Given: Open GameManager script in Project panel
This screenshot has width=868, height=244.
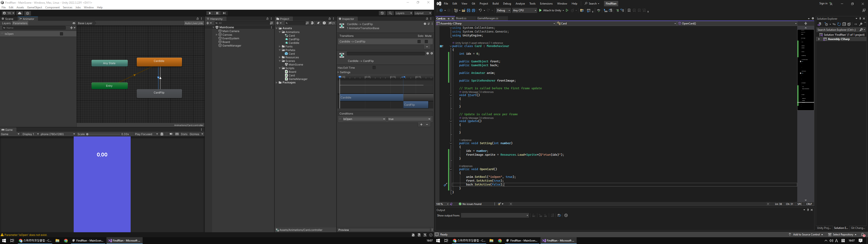Looking at the screenshot, I should coord(298,79).
